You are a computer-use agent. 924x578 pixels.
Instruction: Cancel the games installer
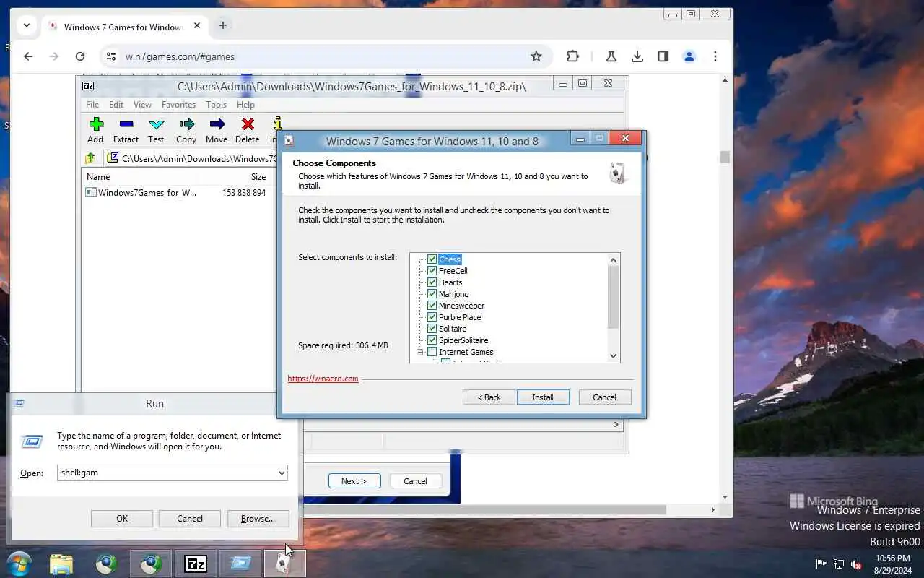(x=604, y=397)
